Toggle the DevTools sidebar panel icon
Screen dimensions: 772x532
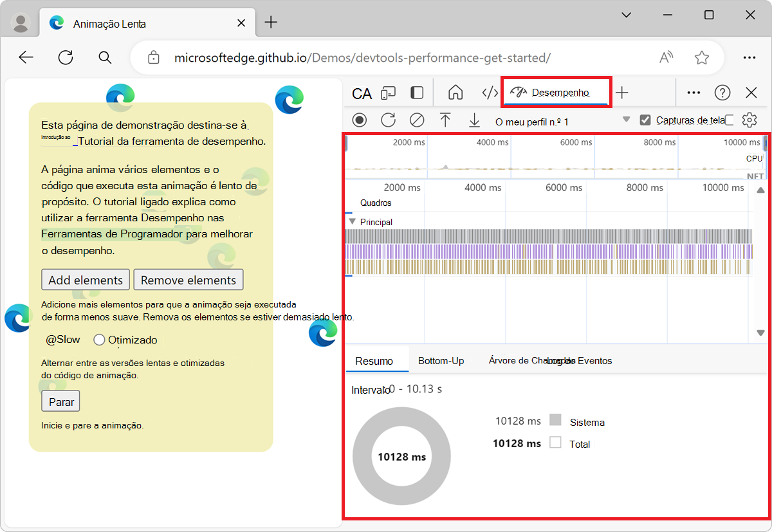417,93
